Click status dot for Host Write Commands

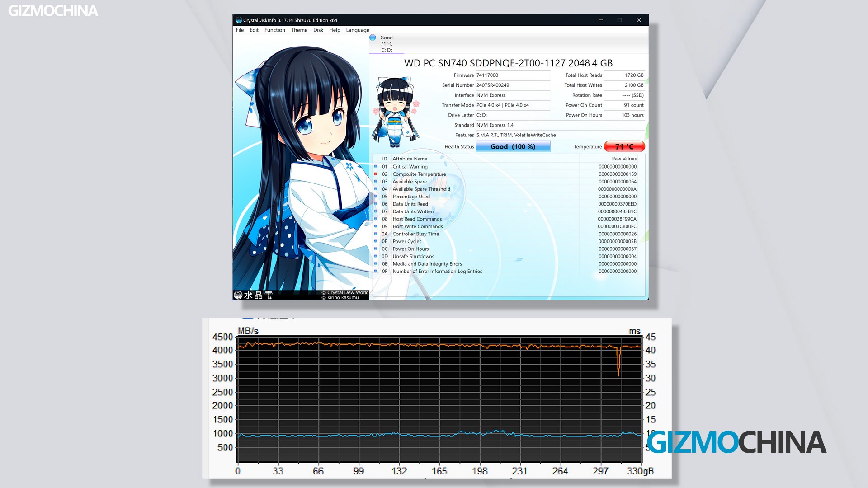pos(375,226)
